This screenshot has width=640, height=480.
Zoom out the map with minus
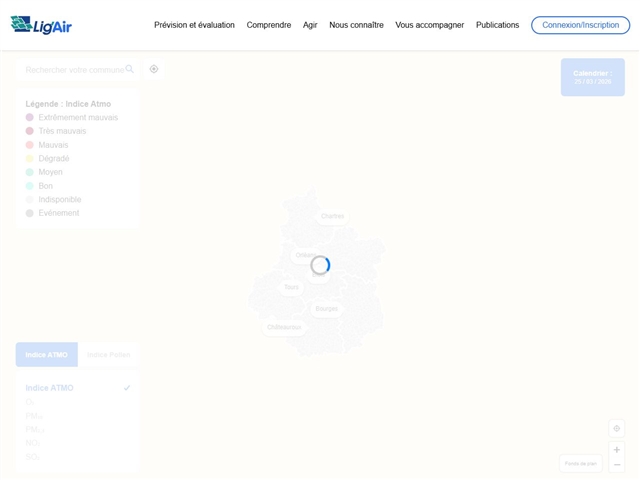tap(616, 465)
